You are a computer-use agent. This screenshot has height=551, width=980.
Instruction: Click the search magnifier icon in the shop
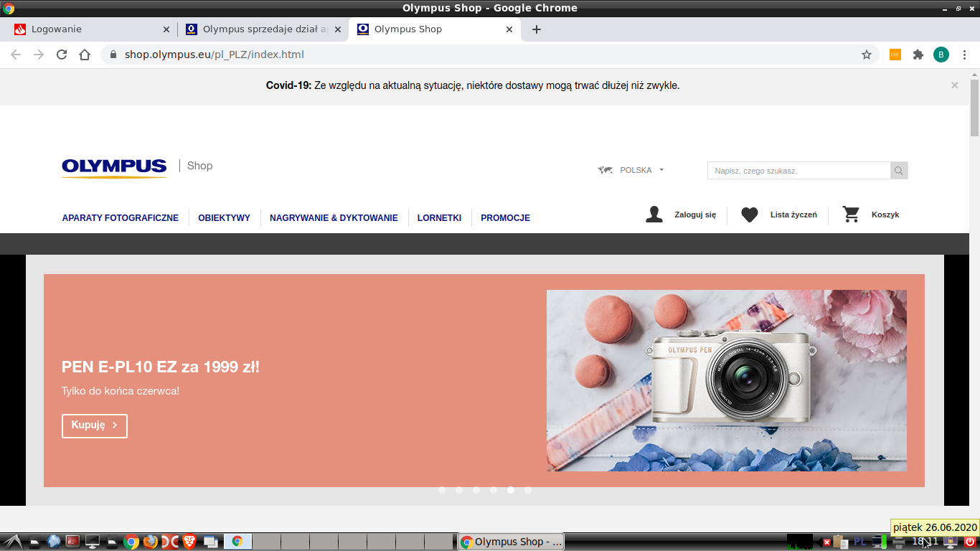(899, 171)
